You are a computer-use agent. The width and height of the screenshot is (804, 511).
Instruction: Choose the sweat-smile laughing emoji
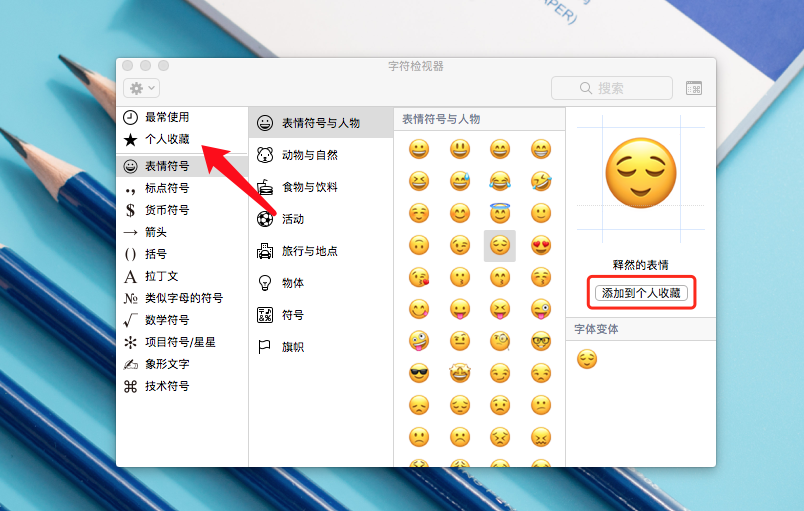tap(460, 181)
